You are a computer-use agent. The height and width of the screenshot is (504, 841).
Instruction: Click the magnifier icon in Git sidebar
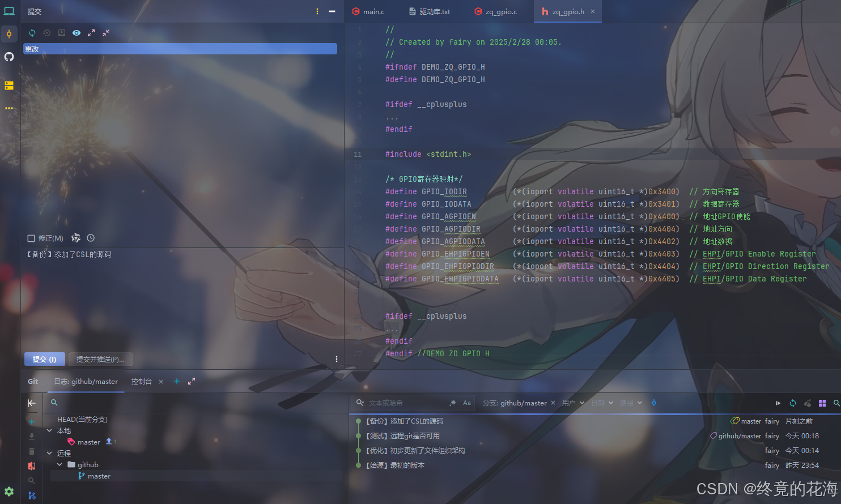[x=32, y=481]
